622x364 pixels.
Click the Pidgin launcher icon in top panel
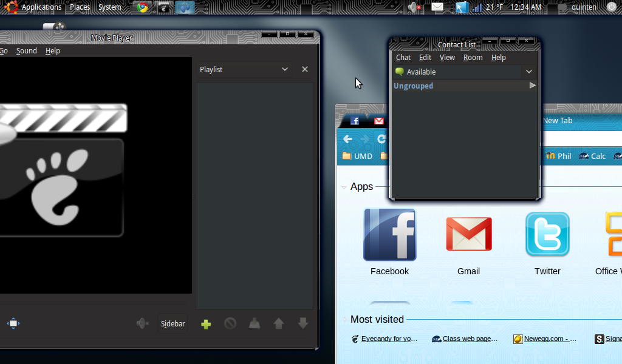[185, 7]
